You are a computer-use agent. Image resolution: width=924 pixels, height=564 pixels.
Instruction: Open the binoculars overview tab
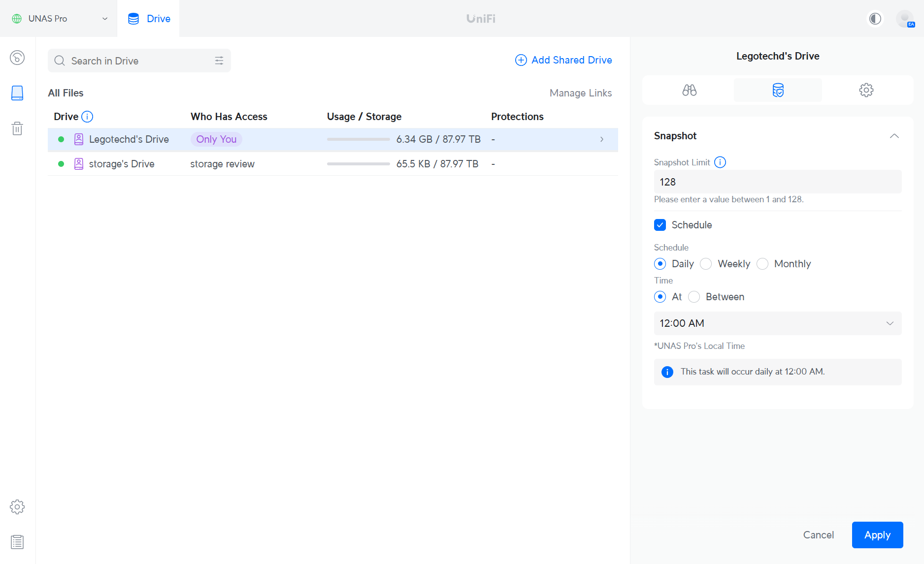point(689,90)
